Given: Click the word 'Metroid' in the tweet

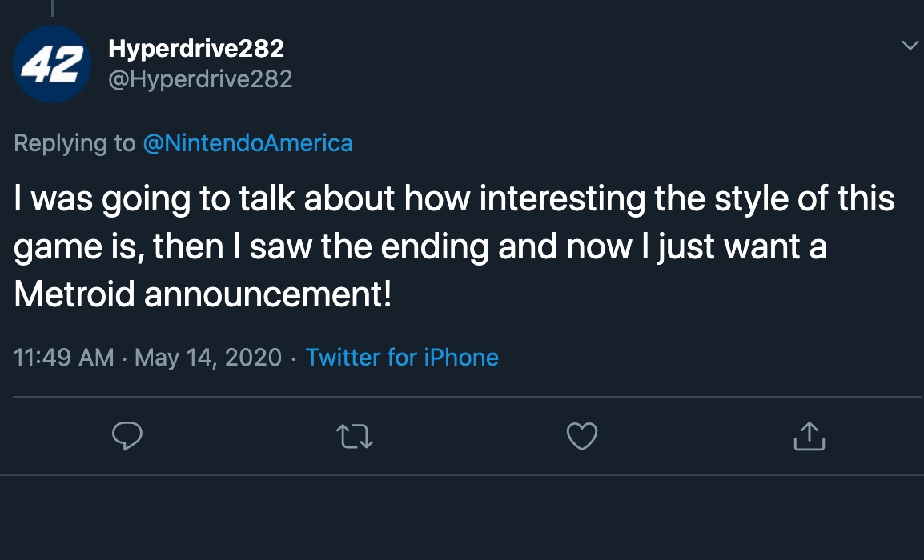Looking at the screenshot, I should click(x=75, y=295).
